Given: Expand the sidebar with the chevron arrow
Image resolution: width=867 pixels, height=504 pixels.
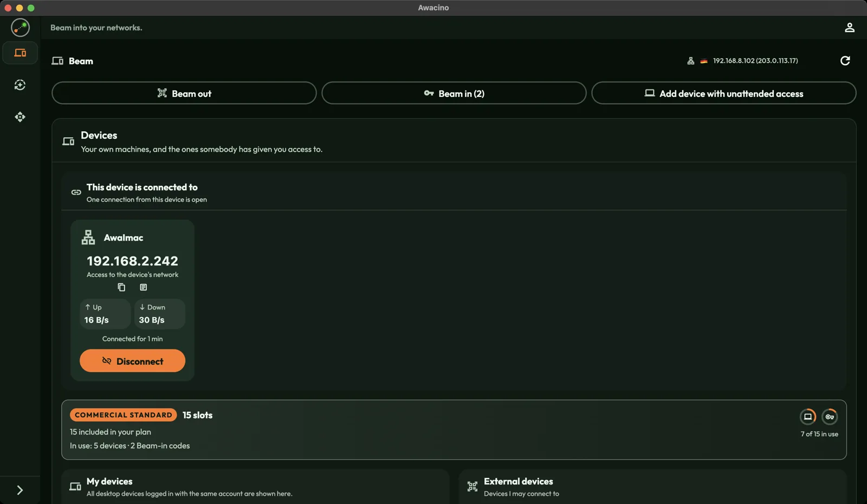Looking at the screenshot, I should pos(20,490).
